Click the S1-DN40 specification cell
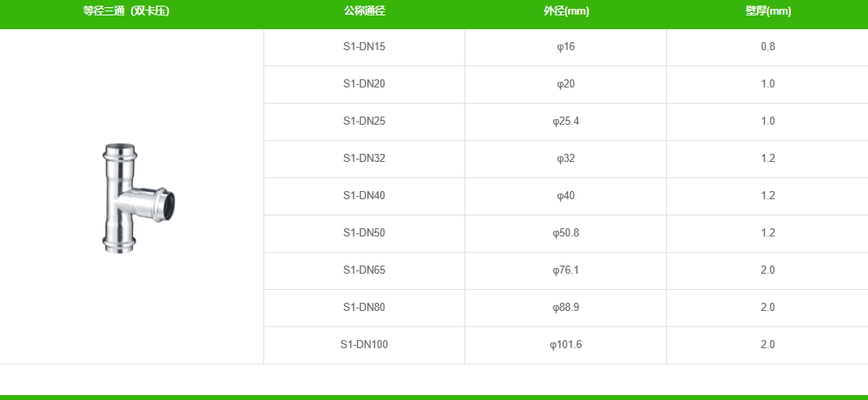 [364, 196]
